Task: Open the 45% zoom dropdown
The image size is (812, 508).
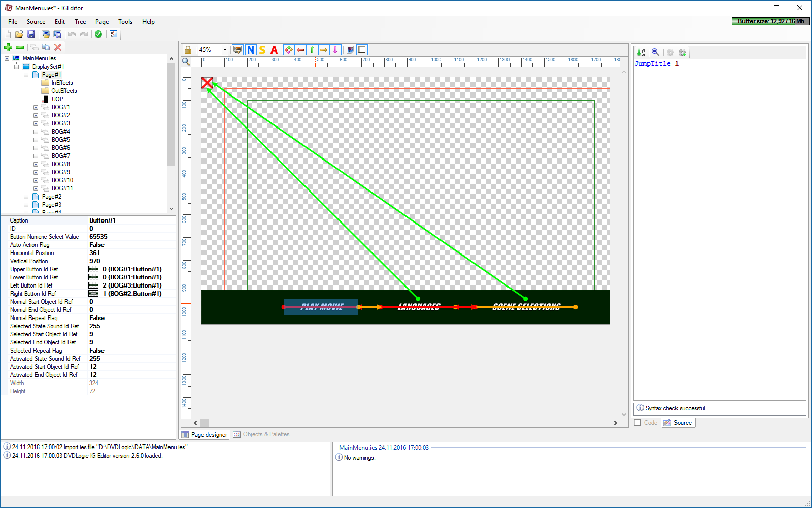Action: (x=225, y=50)
